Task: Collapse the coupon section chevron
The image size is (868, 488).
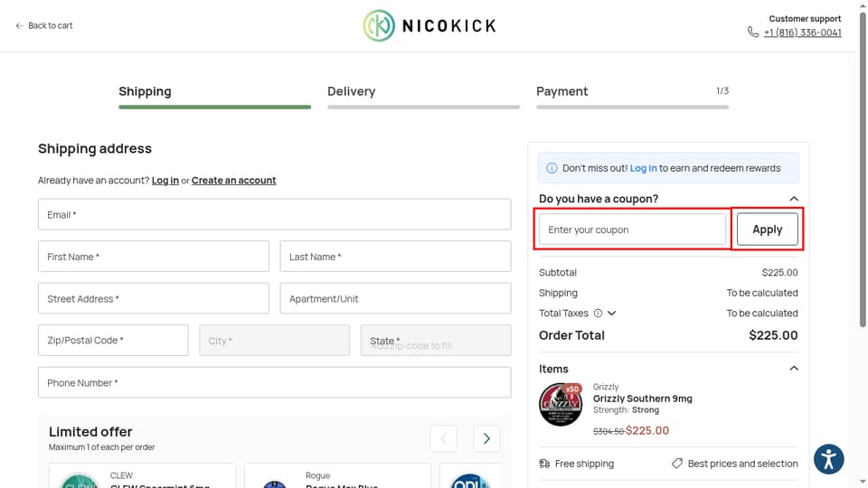Action: [x=793, y=199]
